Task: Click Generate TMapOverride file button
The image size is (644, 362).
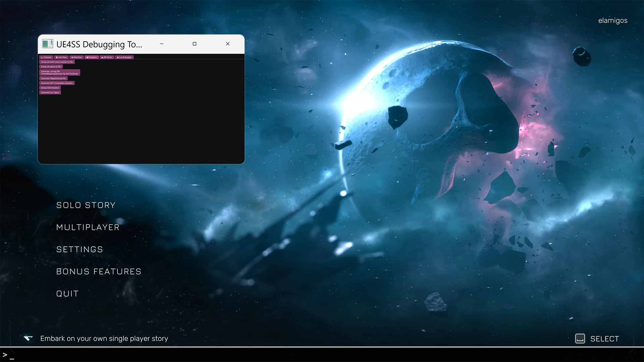Action: pyautogui.click(x=54, y=78)
